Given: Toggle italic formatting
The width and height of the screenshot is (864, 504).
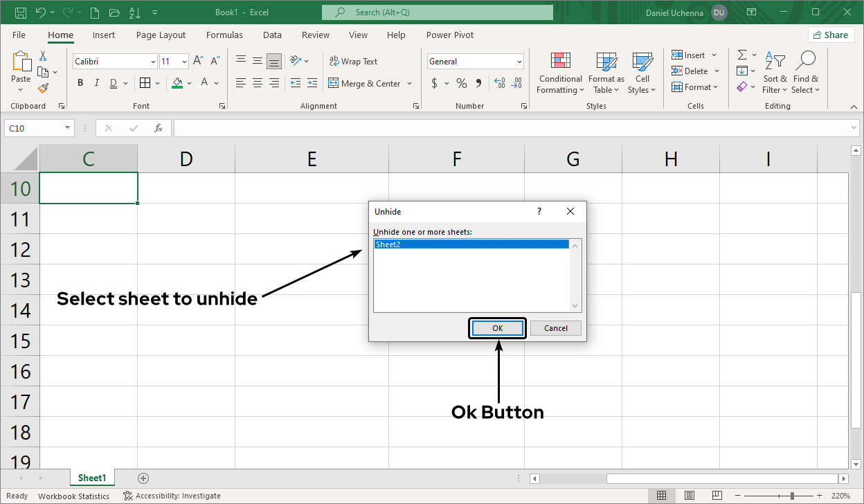Looking at the screenshot, I should coord(96,82).
